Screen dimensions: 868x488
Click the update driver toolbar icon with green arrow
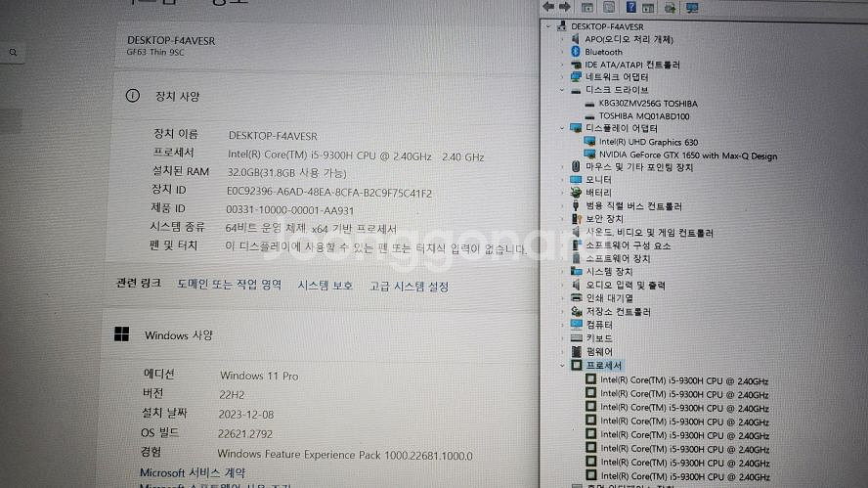coord(670,8)
